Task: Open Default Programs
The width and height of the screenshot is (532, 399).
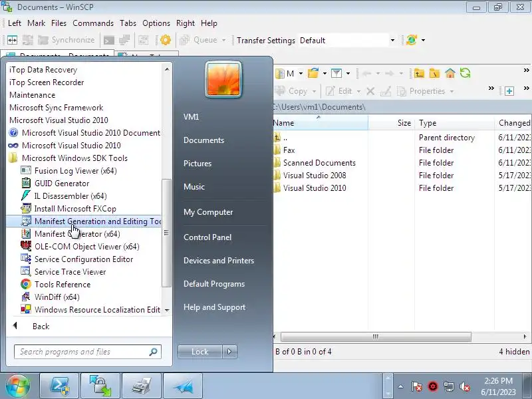Action: 214,284
